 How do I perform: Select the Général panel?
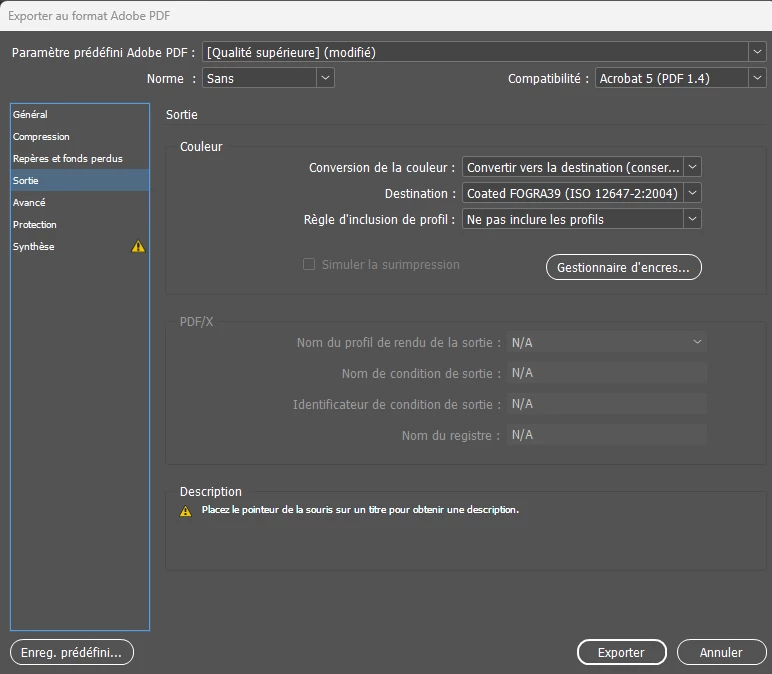[80, 114]
